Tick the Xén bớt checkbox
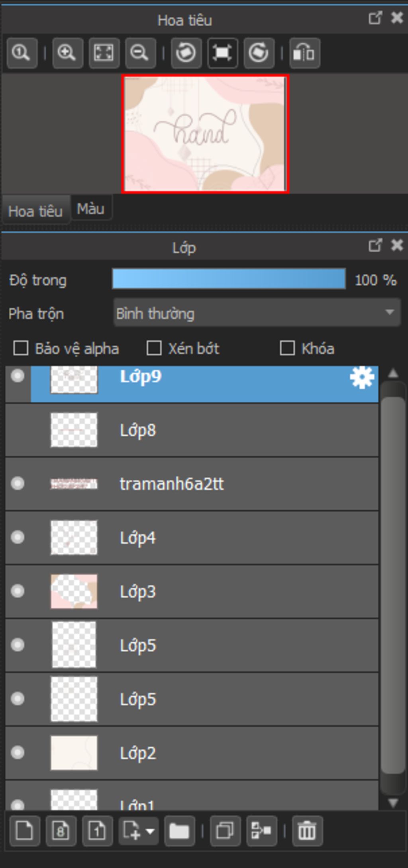This screenshot has width=408, height=868. [x=154, y=348]
